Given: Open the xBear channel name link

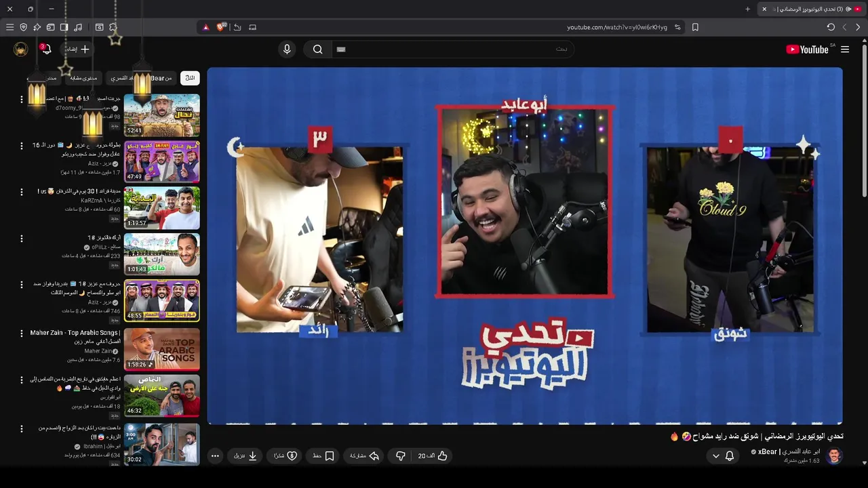Looking at the screenshot, I should pyautogui.click(x=788, y=451).
